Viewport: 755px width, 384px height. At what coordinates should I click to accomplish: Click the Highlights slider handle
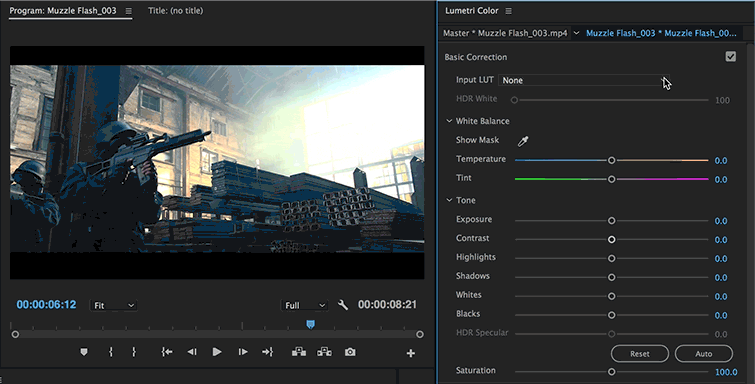pos(612,258)
